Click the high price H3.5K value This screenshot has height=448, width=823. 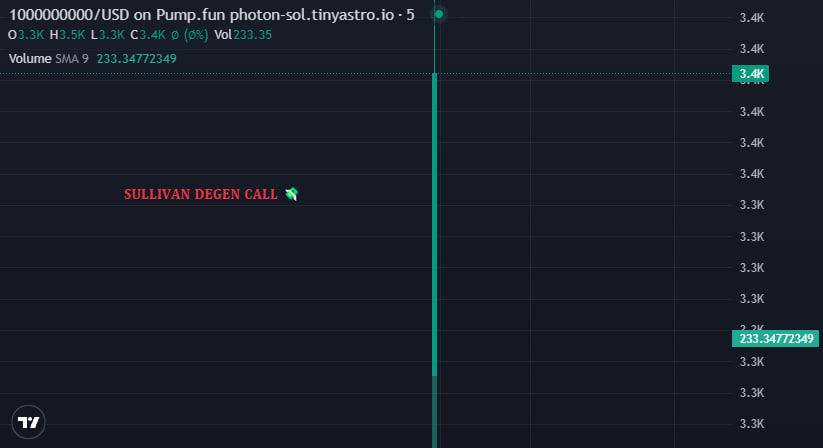[67, 35]
